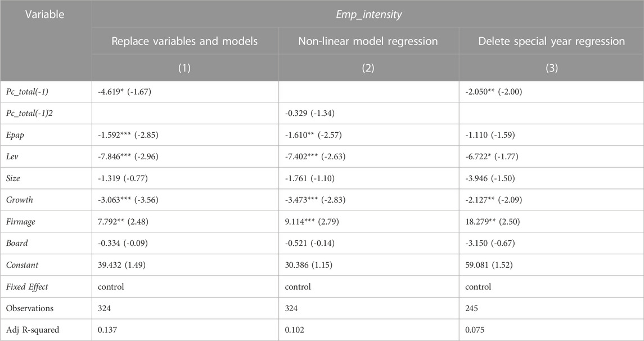Click the value -4.619* (-1.67)
644x341 pixels.
124,92
